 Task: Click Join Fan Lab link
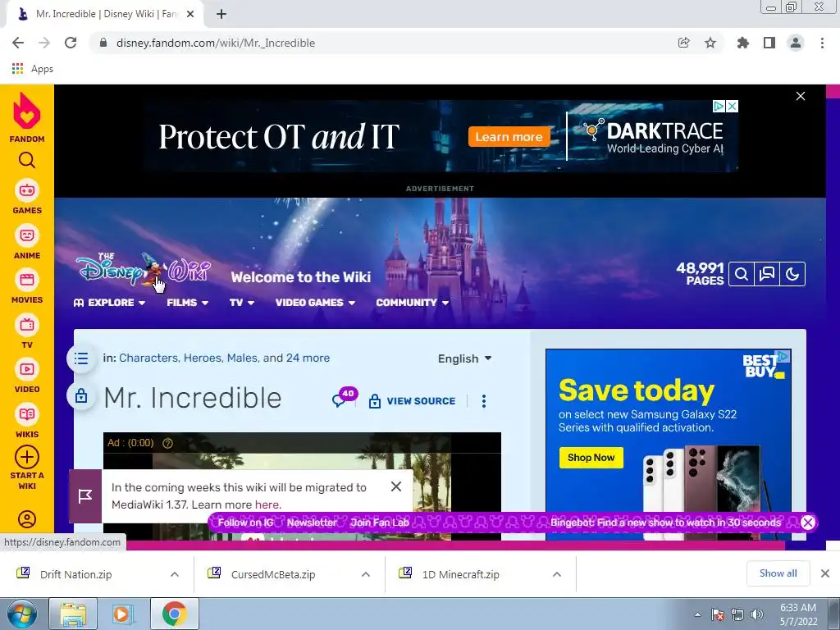[380, 523]
